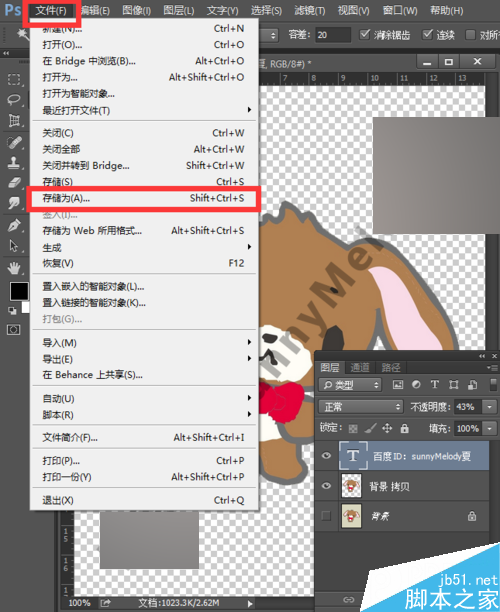The width and height of the screenshot is (500, 612).
Task: Choose 存储为(A)... menu item
Action: tap(144, 198)
